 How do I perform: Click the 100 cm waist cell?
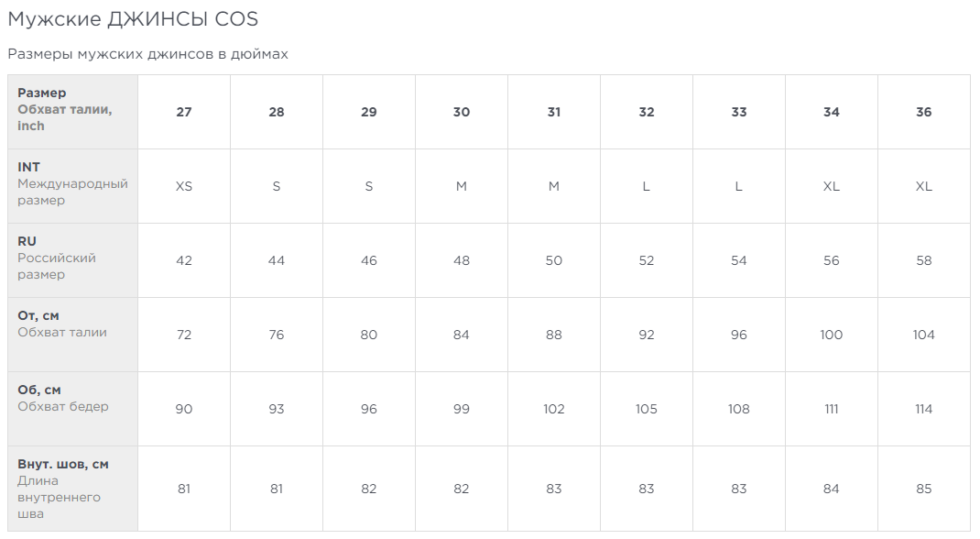tap(831, 335)
